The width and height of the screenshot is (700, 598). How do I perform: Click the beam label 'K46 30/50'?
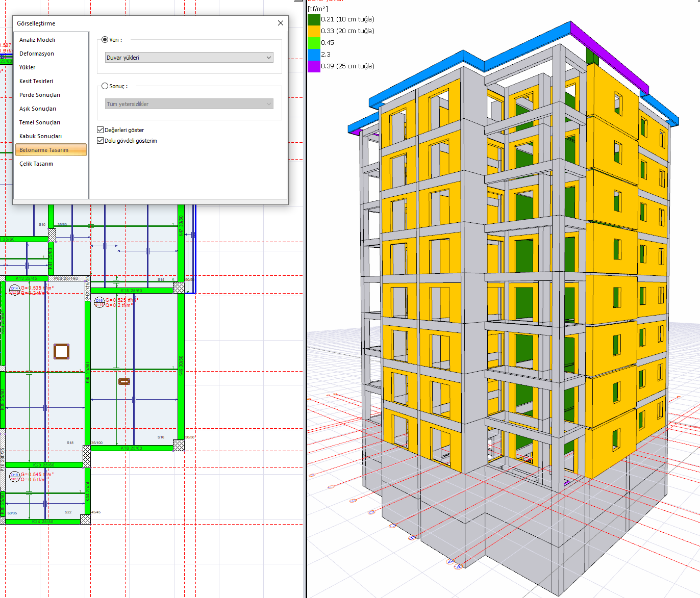[x=181, y=366]
